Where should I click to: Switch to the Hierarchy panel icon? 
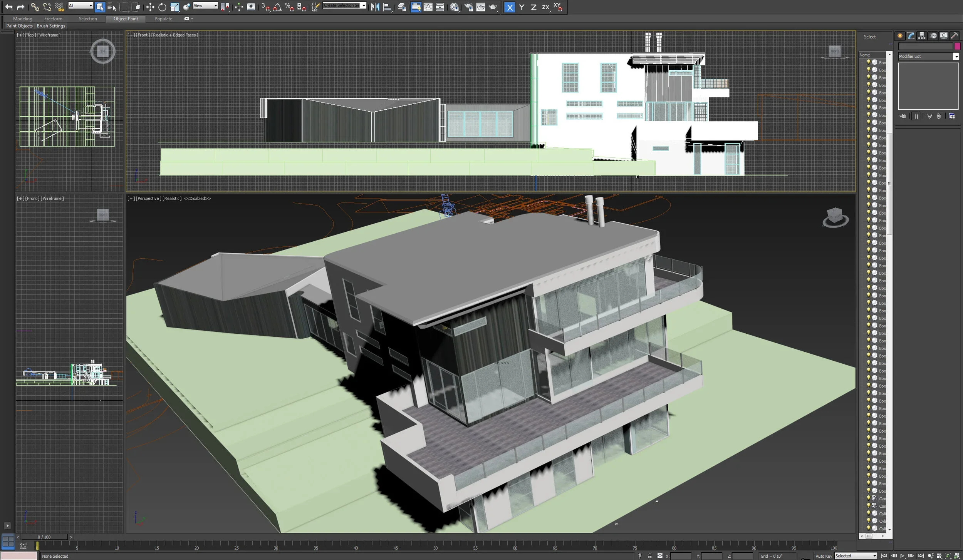click(922, 36)
